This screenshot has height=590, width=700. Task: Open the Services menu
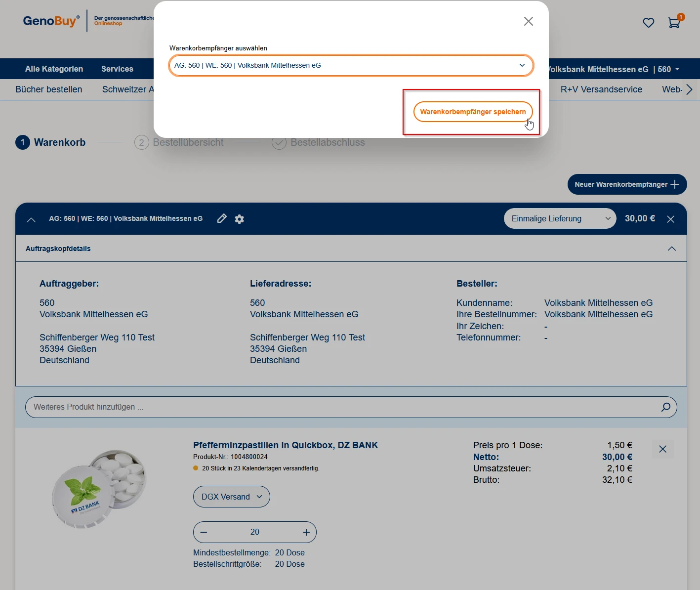pyautogui.click(x=117, y=69)
